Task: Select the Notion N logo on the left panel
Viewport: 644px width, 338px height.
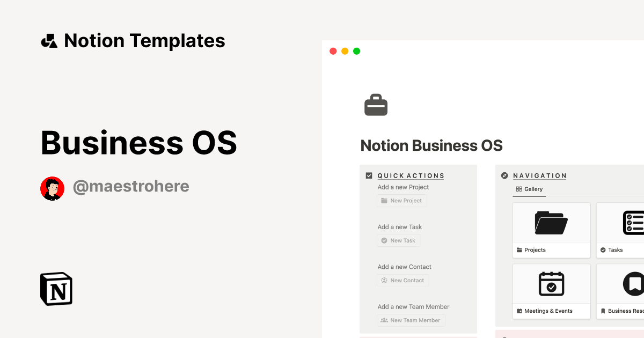Action: (x=56, y=289)
